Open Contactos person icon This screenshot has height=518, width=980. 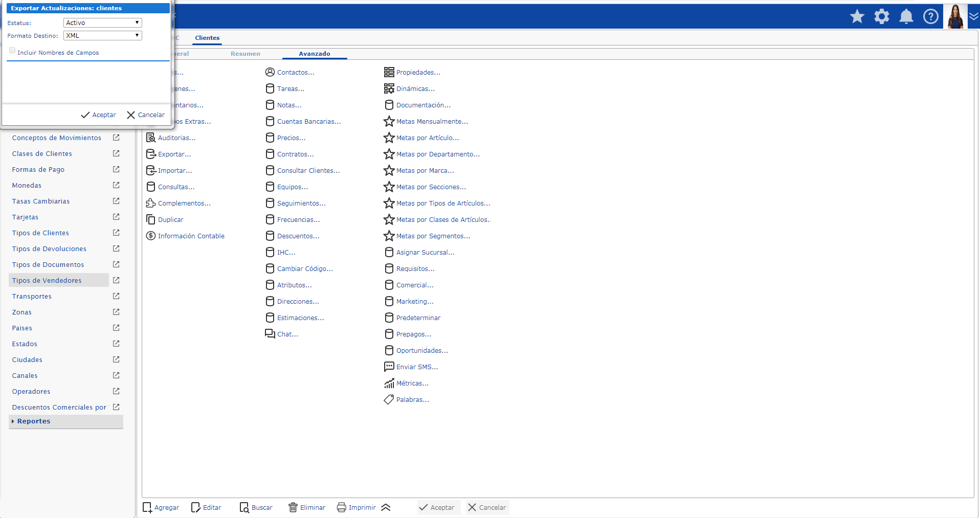coord(270,72)
